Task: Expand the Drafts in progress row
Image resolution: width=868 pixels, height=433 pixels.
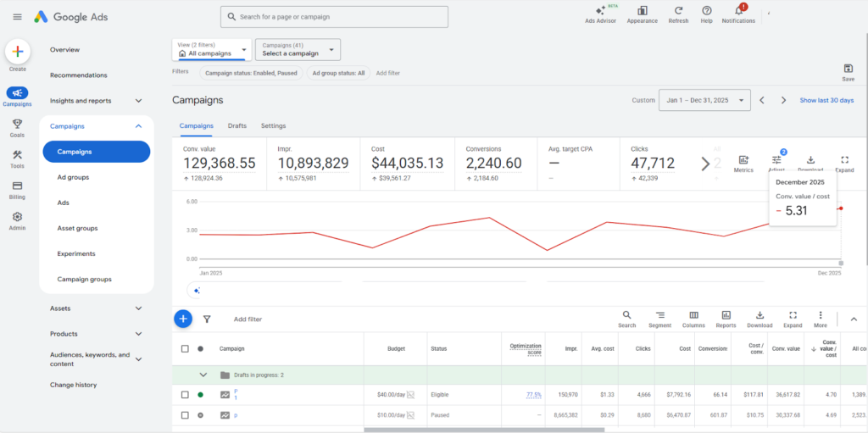Action: (x=203, y=375)
